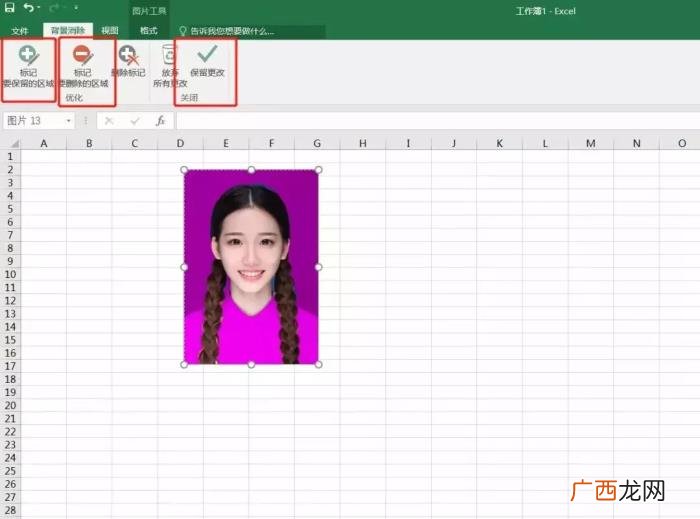Undo the last action

click(29, 7)
